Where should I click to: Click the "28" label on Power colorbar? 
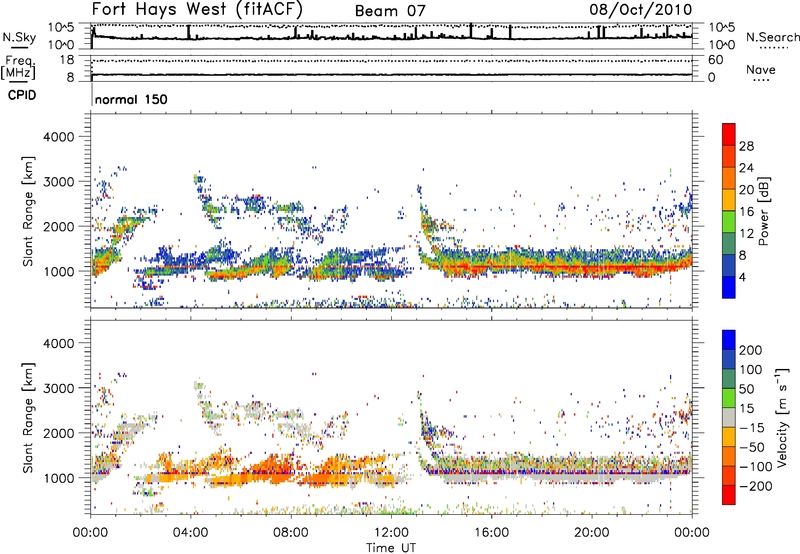click(746, 146)
